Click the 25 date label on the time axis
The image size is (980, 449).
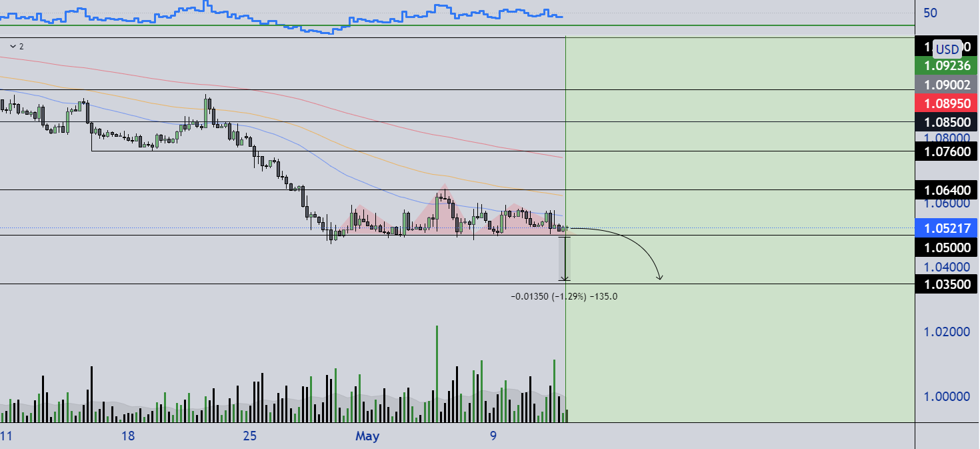click(249, 436)
